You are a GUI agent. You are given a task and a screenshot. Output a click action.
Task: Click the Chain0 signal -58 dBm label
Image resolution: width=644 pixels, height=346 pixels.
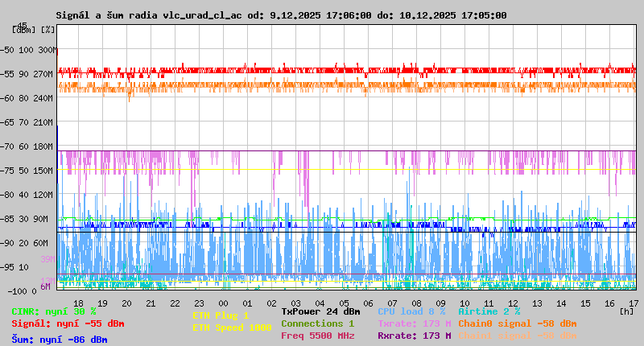tap(517, 323)
